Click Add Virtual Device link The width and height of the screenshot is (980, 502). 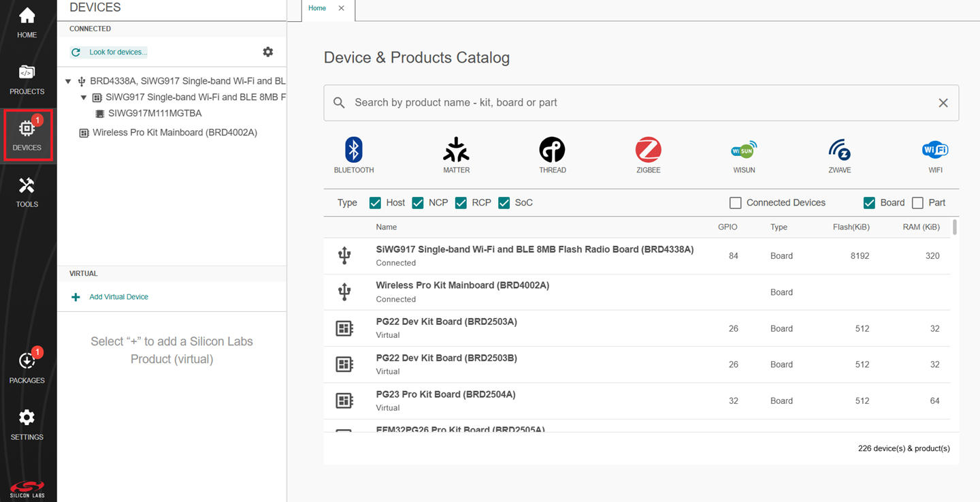tap(118, 297)
